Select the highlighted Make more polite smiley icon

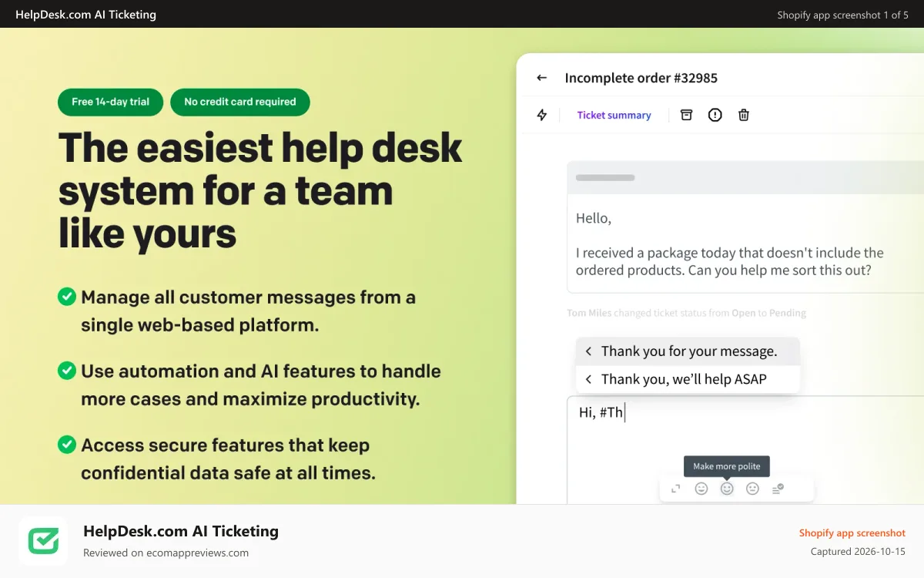coord(727,489)
